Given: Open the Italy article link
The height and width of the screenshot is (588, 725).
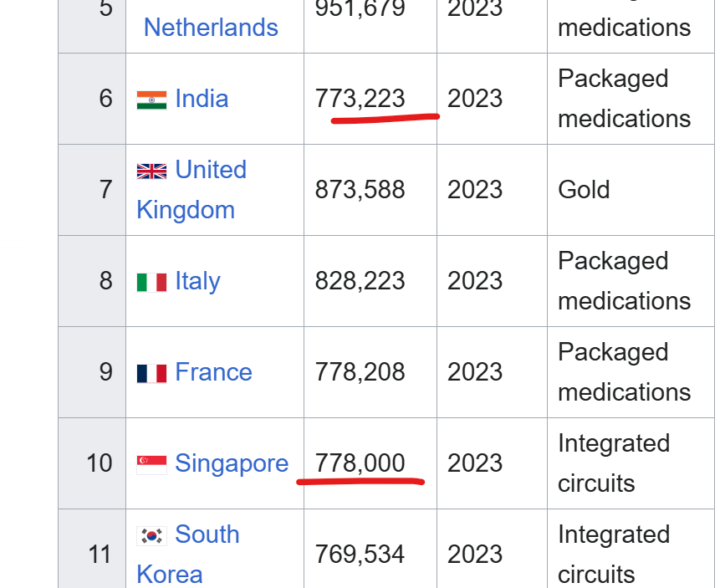Looking at the screenshot, I should (197, 281).
